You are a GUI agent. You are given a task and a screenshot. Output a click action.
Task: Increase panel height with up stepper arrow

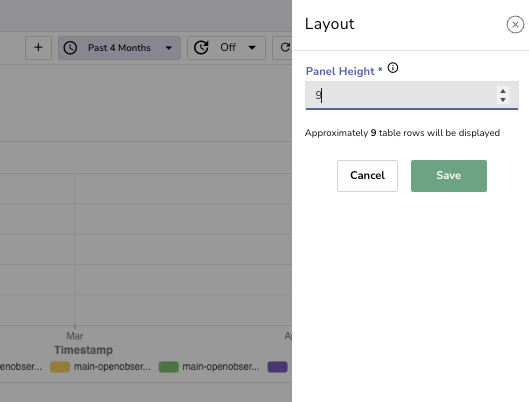pos(503,91)
